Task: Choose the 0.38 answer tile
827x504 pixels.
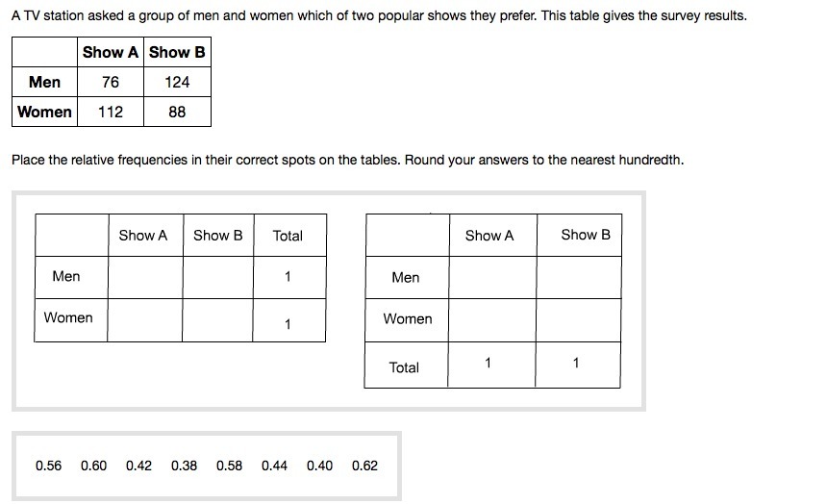Action: click(184, 466)
